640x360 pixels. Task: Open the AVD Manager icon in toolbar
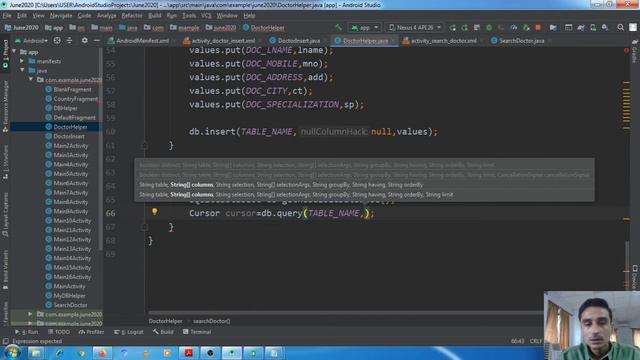coord(593,27)
